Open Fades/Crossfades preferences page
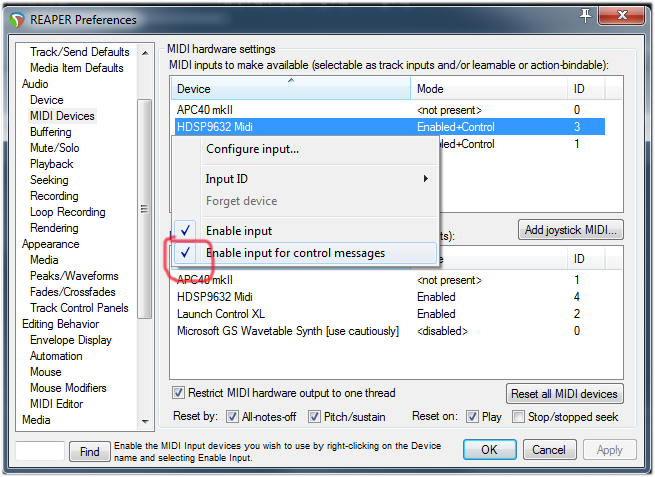The image size is (655, 477). [73, 292]
